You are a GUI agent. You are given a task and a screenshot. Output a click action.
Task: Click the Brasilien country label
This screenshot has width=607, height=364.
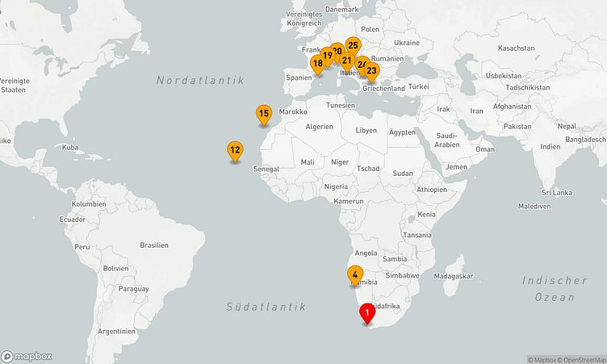tap(153, 245)
